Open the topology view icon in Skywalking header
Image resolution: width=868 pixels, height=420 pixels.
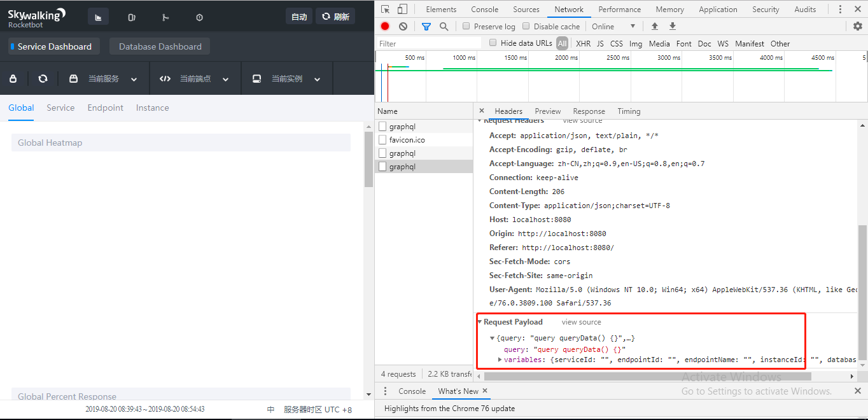[x=132, y=17]
